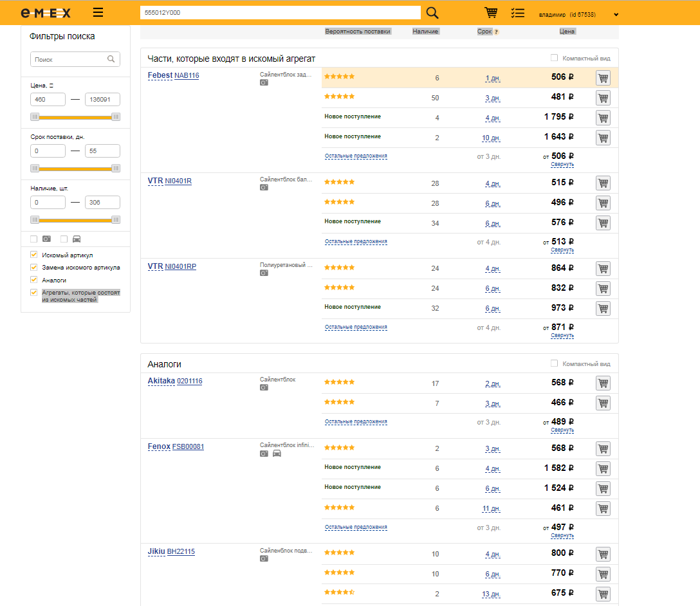Sort by the 'Цена' column header
This screenshot has width=700, height=606.
(567, 31)
